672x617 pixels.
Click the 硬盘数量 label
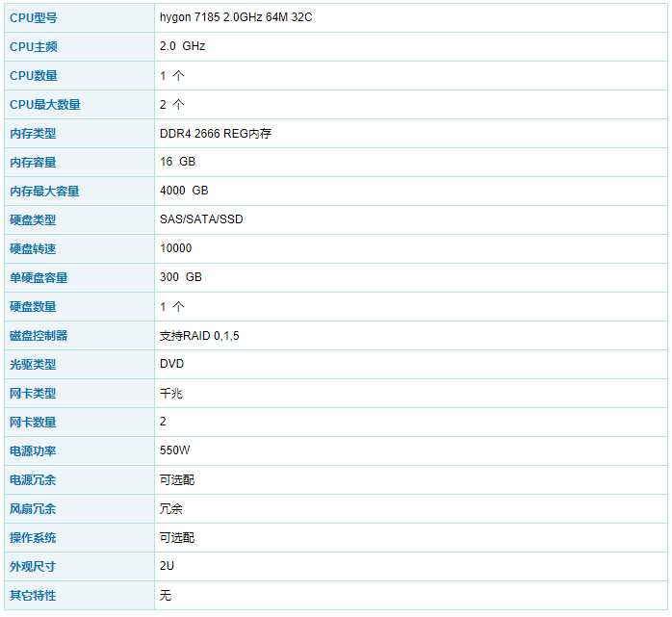[33, 306]
